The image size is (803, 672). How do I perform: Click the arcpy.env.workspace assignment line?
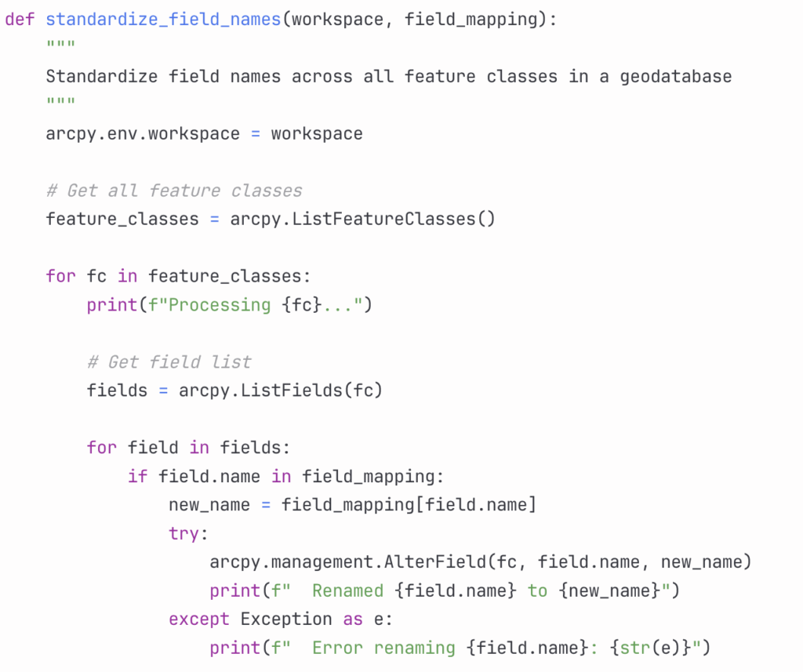click(205, 133)
